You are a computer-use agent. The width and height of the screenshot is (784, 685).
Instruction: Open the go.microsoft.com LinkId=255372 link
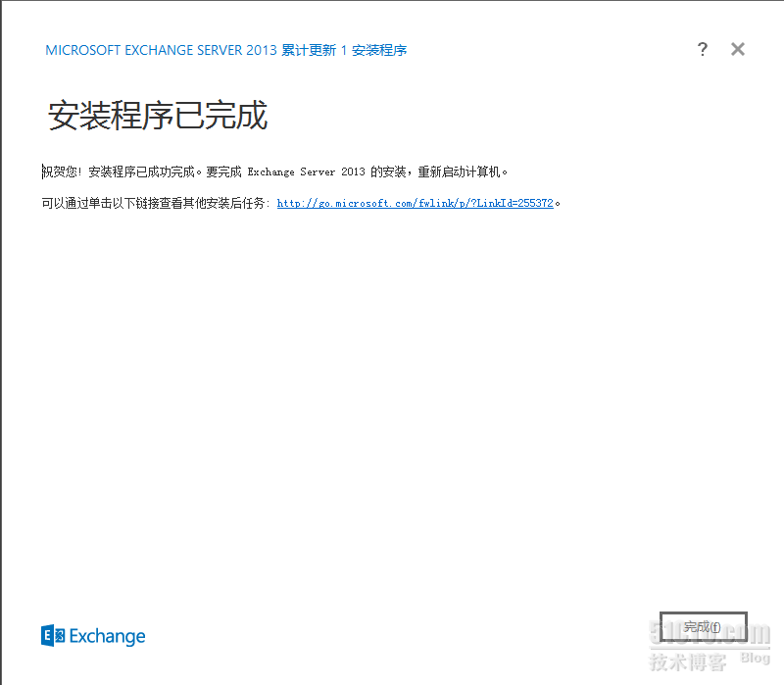[x=415, y=203]
